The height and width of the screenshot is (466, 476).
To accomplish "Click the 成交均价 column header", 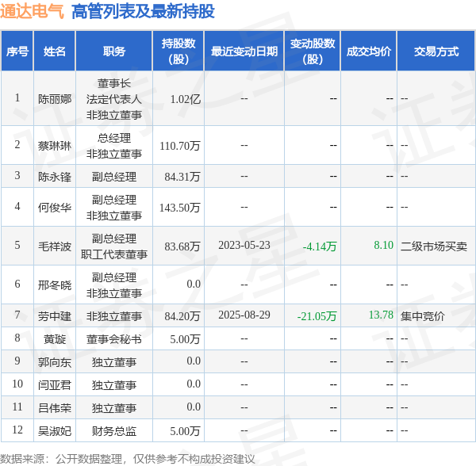I will 369,52.
